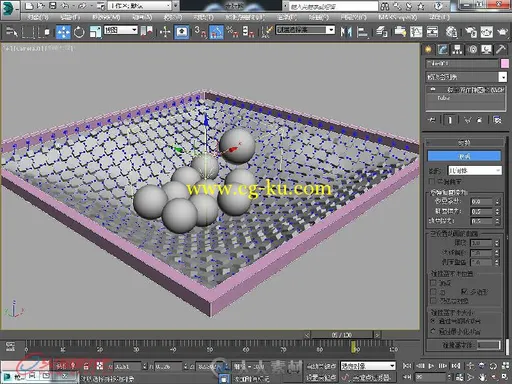The image size is (512, 384).
Task: Toggle the Percent Snap icon
Action: pyautogui.click(x=232, y=32)
